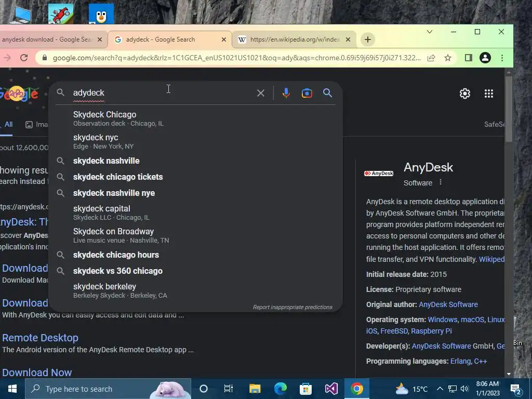Open the taskbar clock showing 8:06 AM
Viewport: 532px width, 399px height.
(x=487, y=389)
